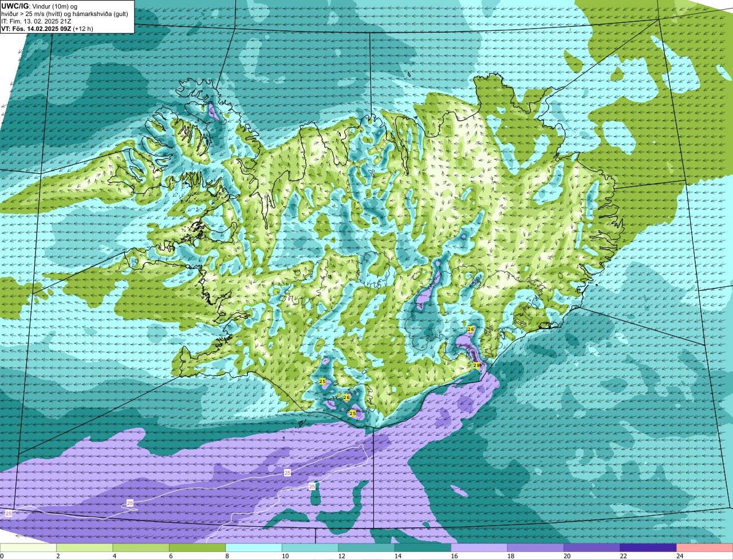Click the '2' tick label on the scale
This screenshot has height=560, width=733.
pyautogui.click(x=58, y=556)
